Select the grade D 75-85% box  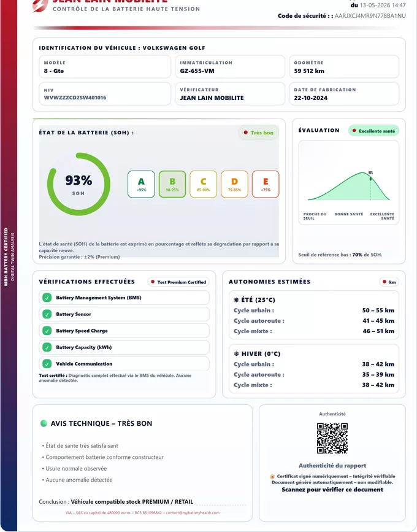235,184
